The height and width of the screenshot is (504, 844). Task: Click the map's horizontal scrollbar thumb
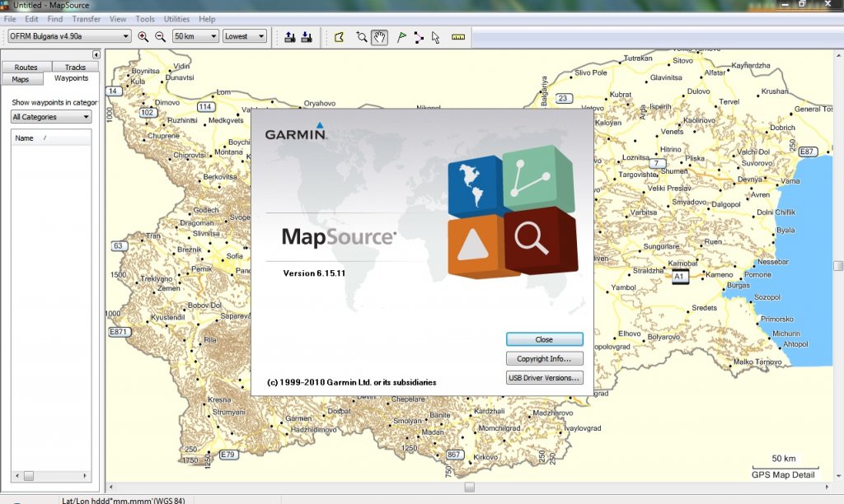(x=469, y=488)
